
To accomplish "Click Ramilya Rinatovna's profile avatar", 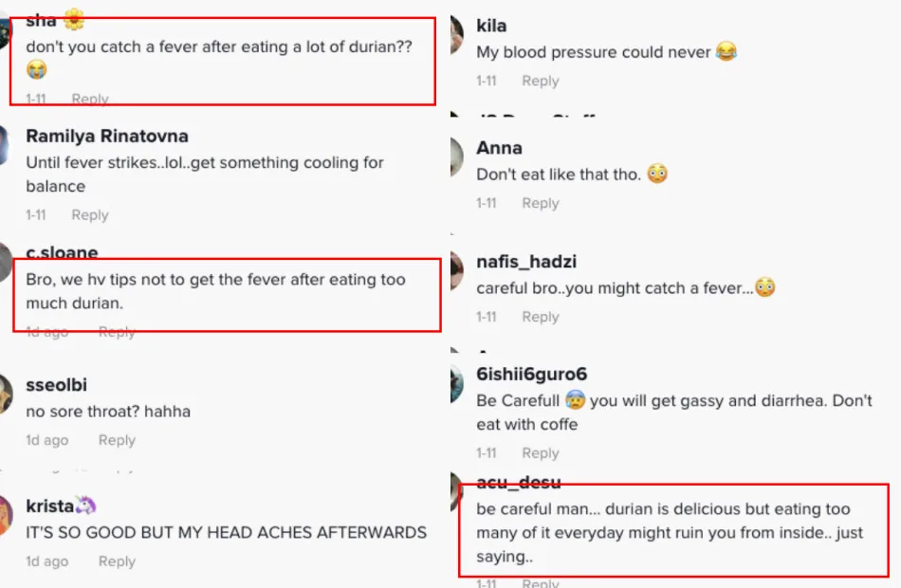I will 3,144.
